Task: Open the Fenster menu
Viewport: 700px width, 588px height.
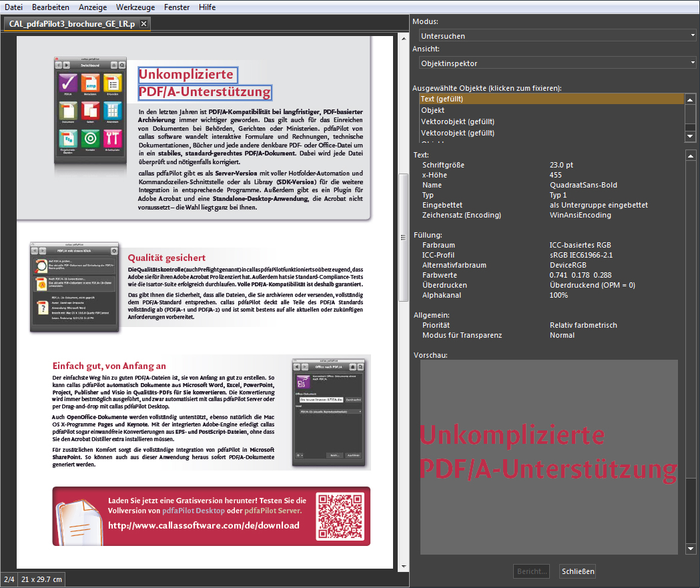Action: (x=177, y=7)
